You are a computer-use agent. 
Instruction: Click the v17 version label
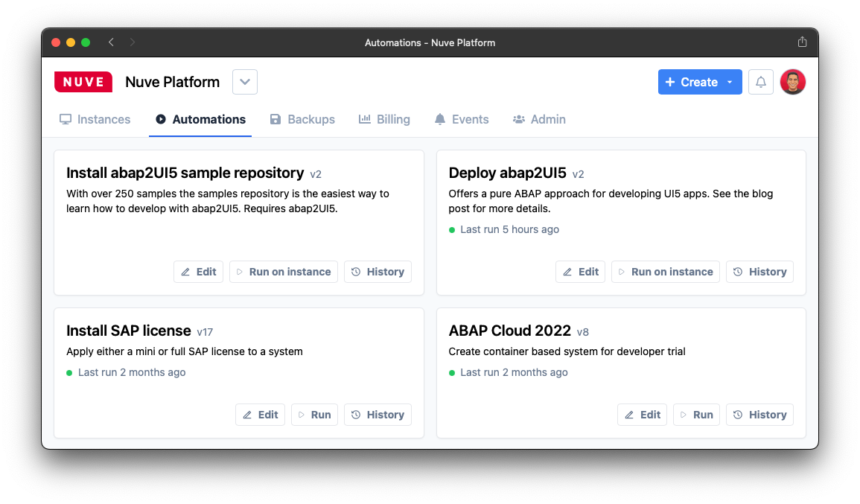tap(205, 332)
